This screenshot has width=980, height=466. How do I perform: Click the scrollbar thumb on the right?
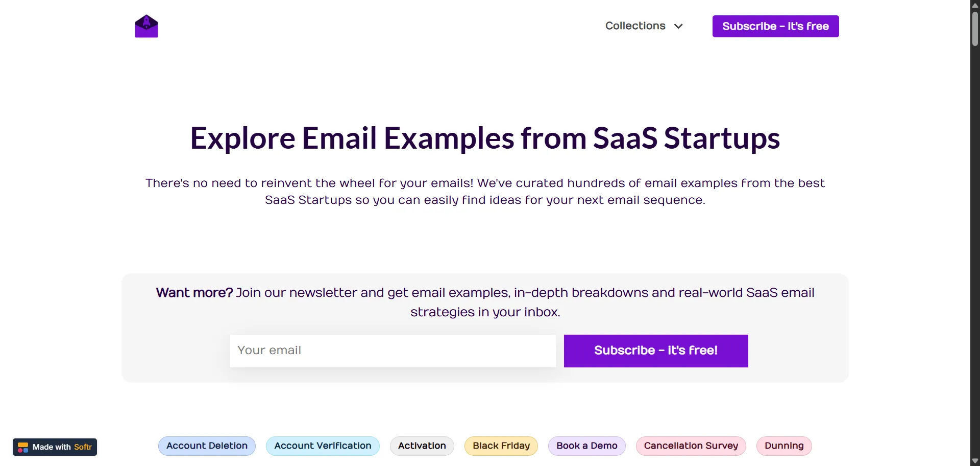(x=975, y=28)
